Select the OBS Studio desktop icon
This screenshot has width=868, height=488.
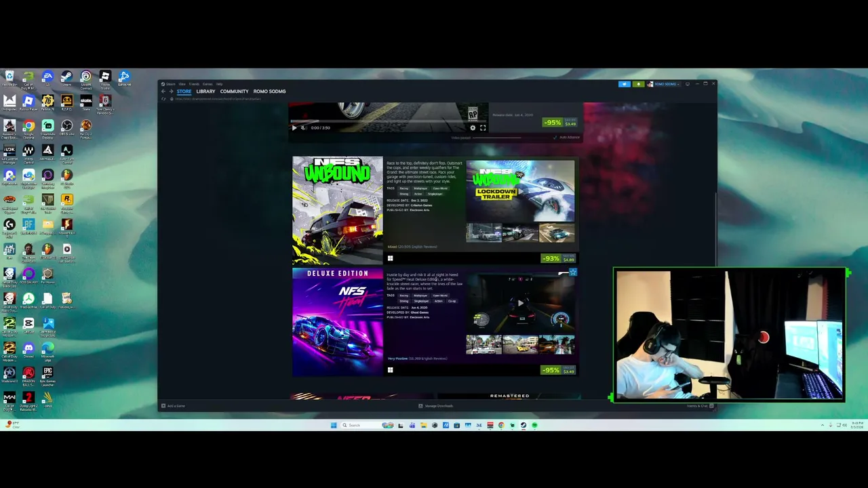66,127
